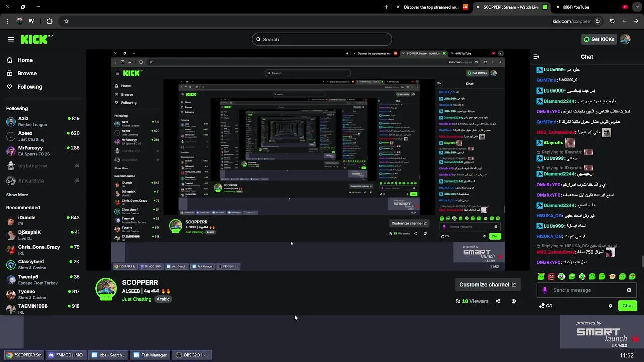Open the profile avatar menu beside Get KICKs
Image resolution: width=644 pixels, height=362 pixels.
(x=625, y=39)
